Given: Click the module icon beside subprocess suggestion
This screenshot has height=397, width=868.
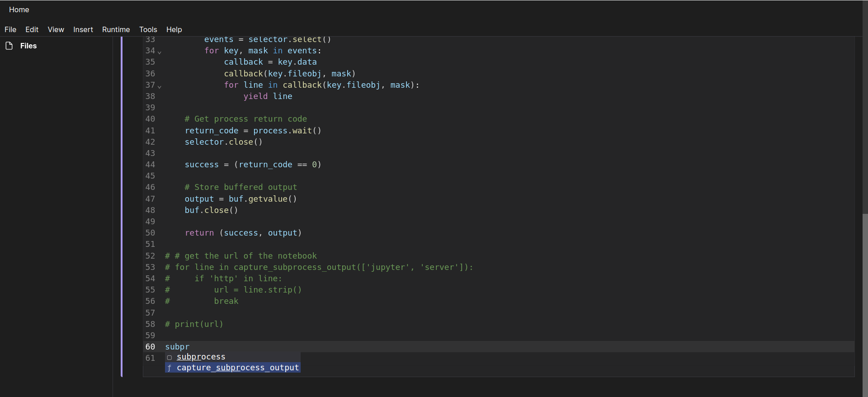Looking at the screenshot, I should [x=170, y=357].
